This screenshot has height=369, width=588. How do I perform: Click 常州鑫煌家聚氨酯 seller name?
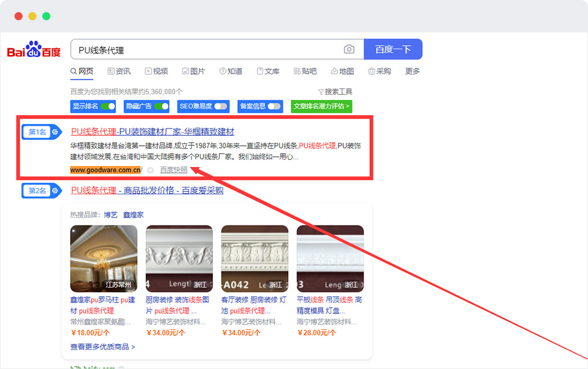(101, 322)
